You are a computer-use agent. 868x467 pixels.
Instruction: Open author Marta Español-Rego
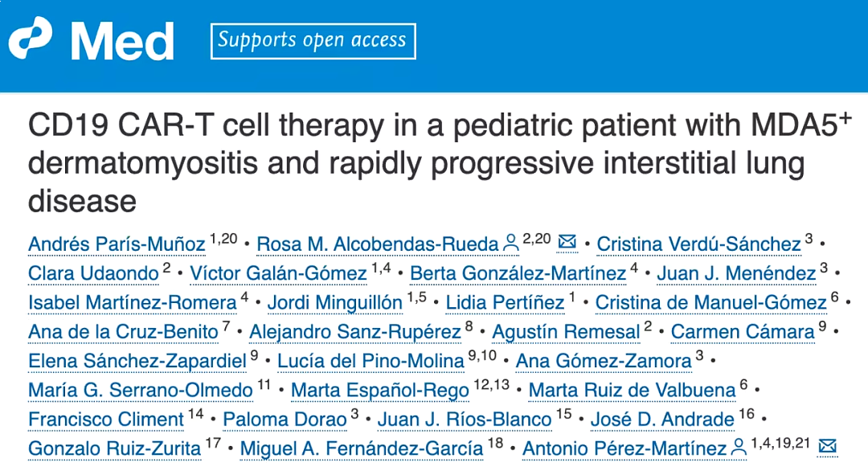(x=379, y=391)
